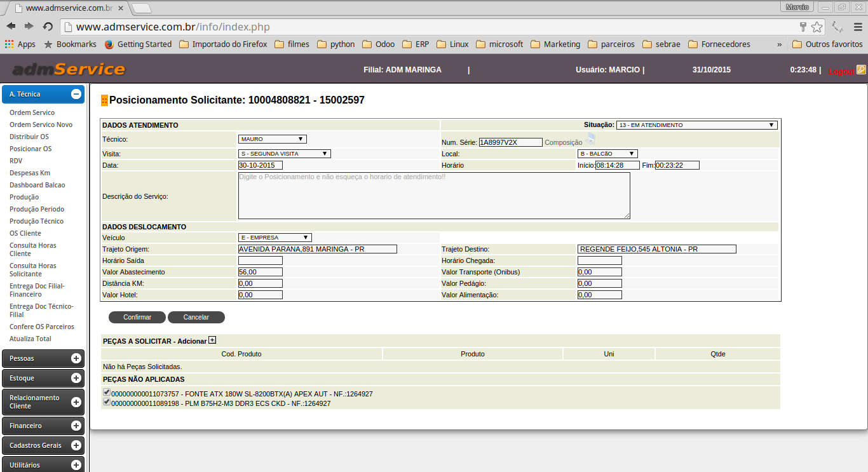Click the browser back arrow
Image resolution: width=868 pixels, height=472 pixels.
tap(11, 27)
